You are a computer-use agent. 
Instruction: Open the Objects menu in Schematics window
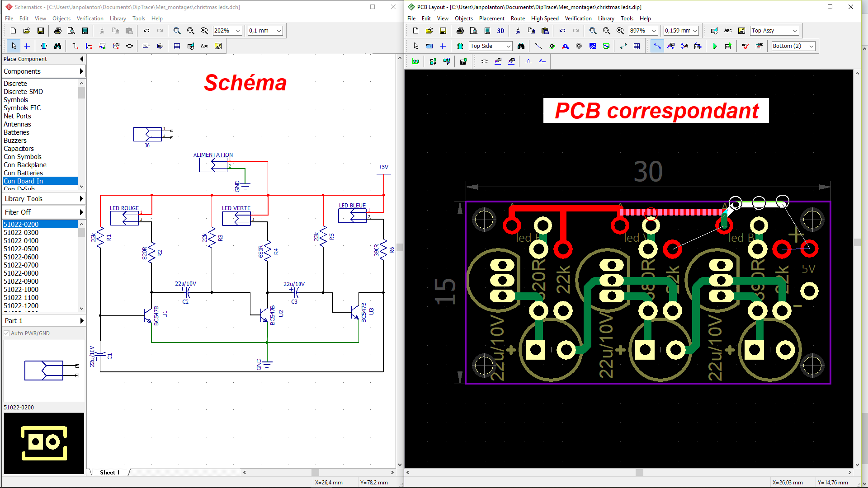pyautogui.click(x=61, y=19)
